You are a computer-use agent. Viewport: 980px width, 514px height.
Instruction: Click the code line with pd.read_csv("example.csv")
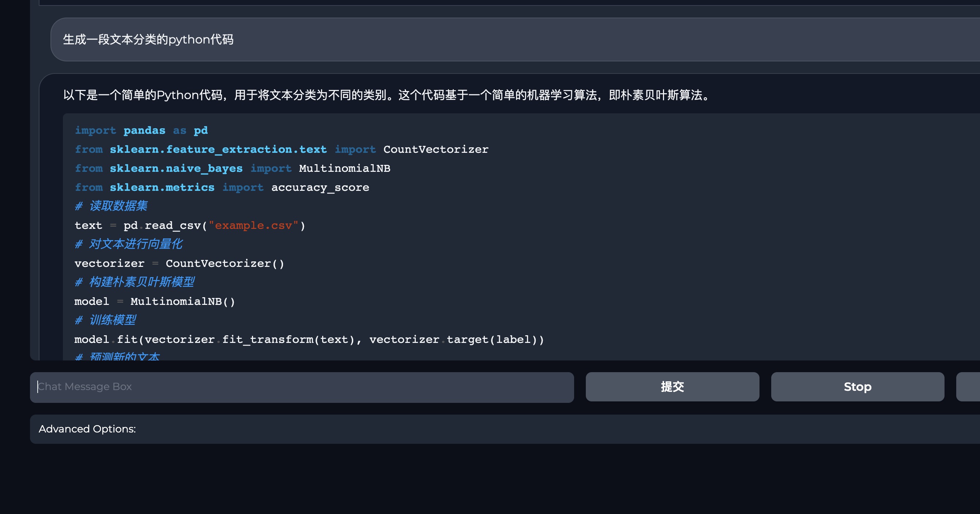(190, 226)
